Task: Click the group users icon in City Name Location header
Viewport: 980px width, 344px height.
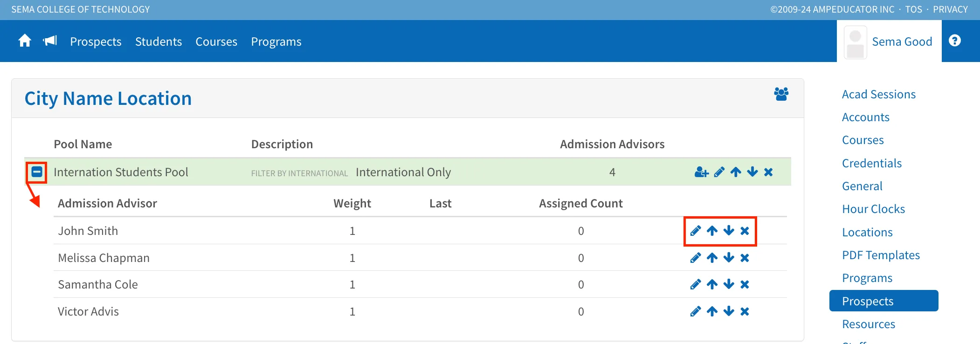Action: click(781, 94)
